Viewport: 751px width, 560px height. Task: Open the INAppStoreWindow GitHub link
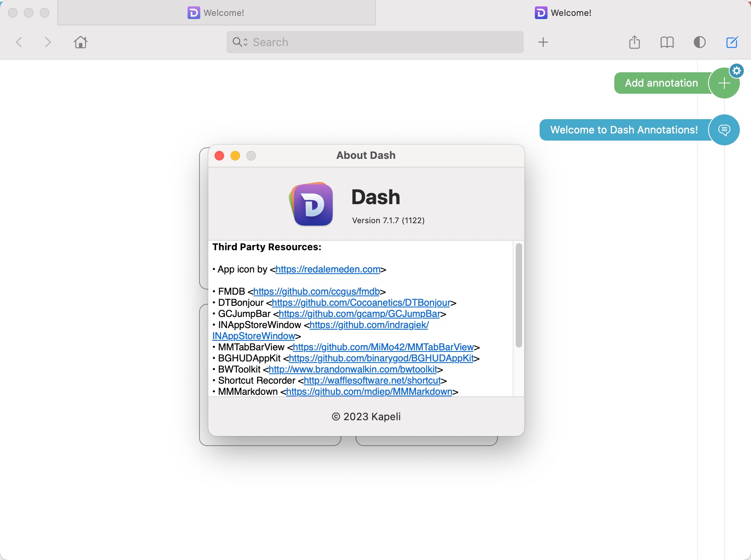coord(369,325)
